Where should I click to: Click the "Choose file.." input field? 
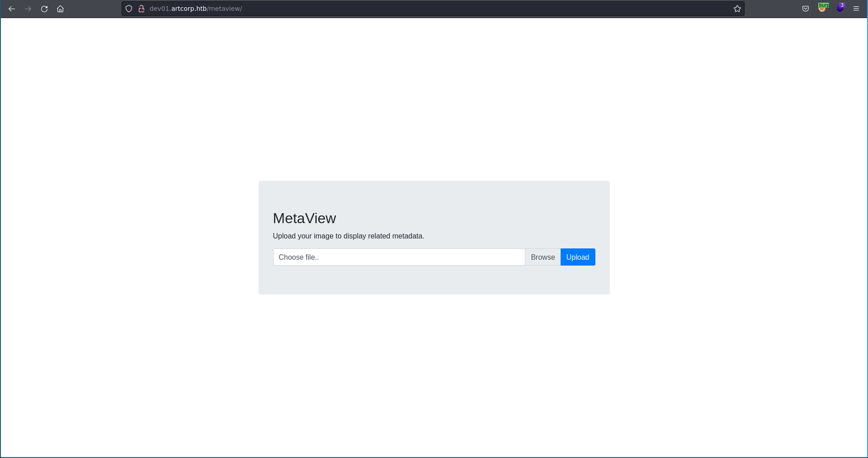[x=398, y=257]
